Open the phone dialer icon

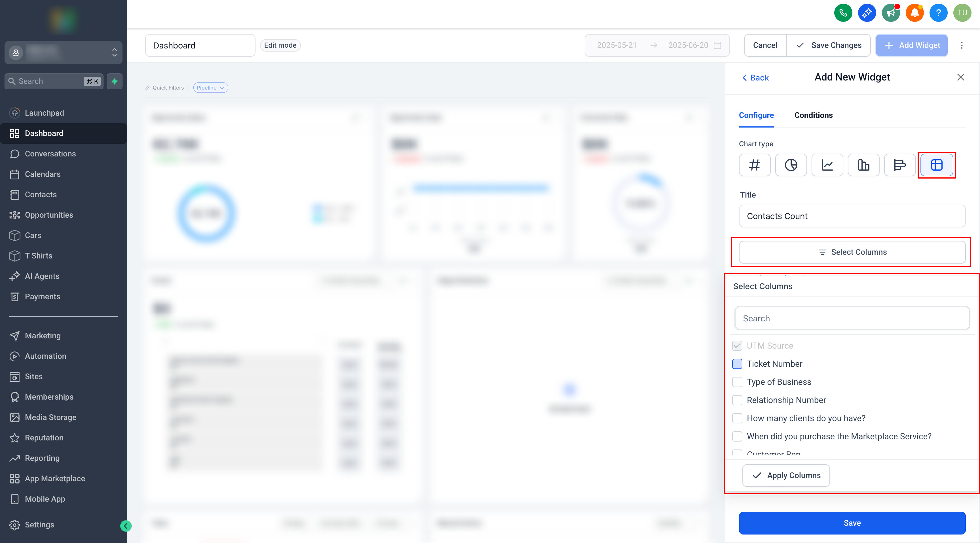pyautogui.click(x=843, y=12)
